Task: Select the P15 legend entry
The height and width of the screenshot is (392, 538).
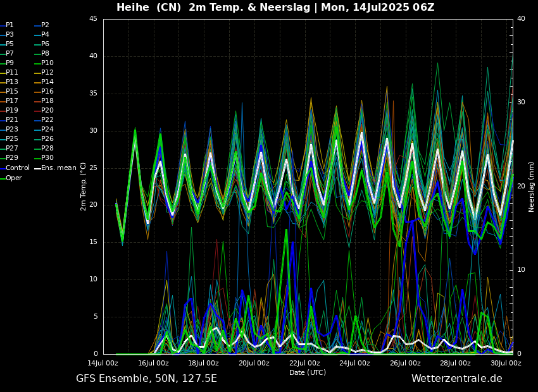Action: [x=12, y=92]
